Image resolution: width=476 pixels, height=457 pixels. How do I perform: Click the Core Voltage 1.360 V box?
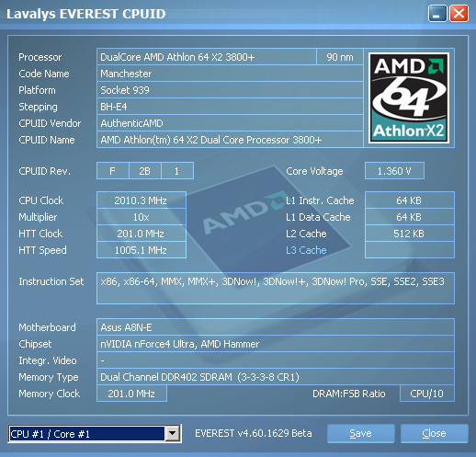point(394,171)
